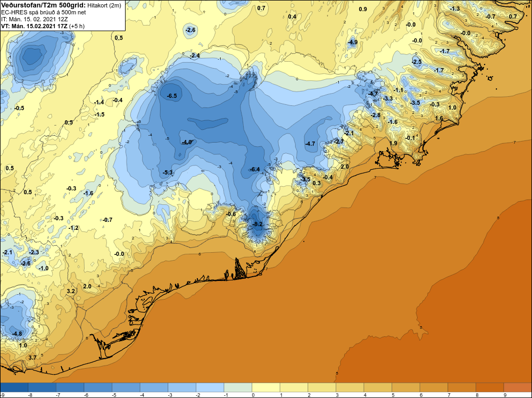
Task: Click the 3.7 temperature label on the map
Action: pos(32,358)
